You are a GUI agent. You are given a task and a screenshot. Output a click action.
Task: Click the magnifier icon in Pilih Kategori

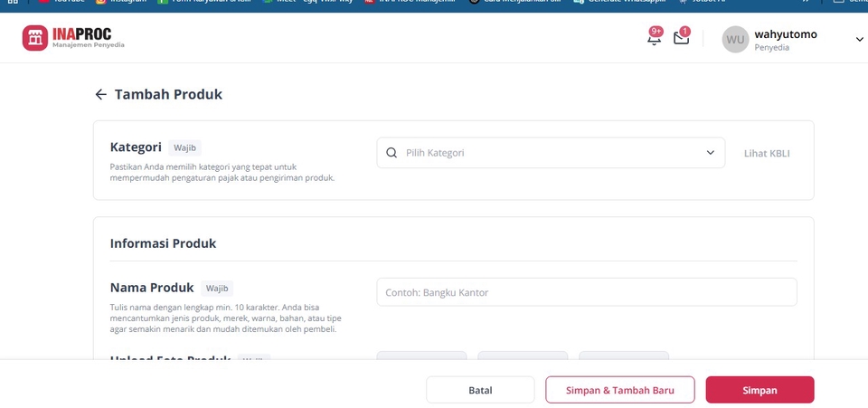click(392, 153)
